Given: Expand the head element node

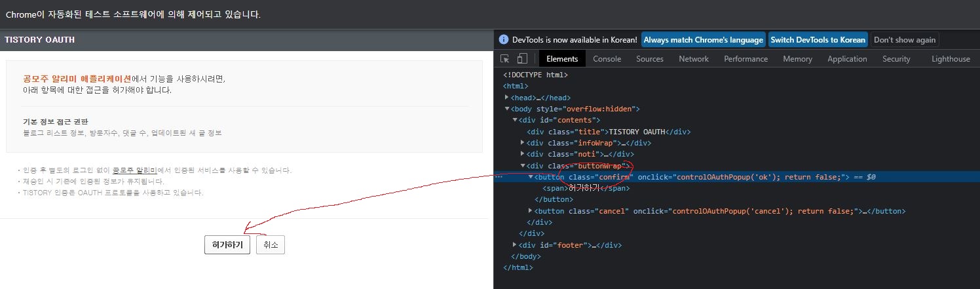Looking at the screenshot, I should coord(506,97).
